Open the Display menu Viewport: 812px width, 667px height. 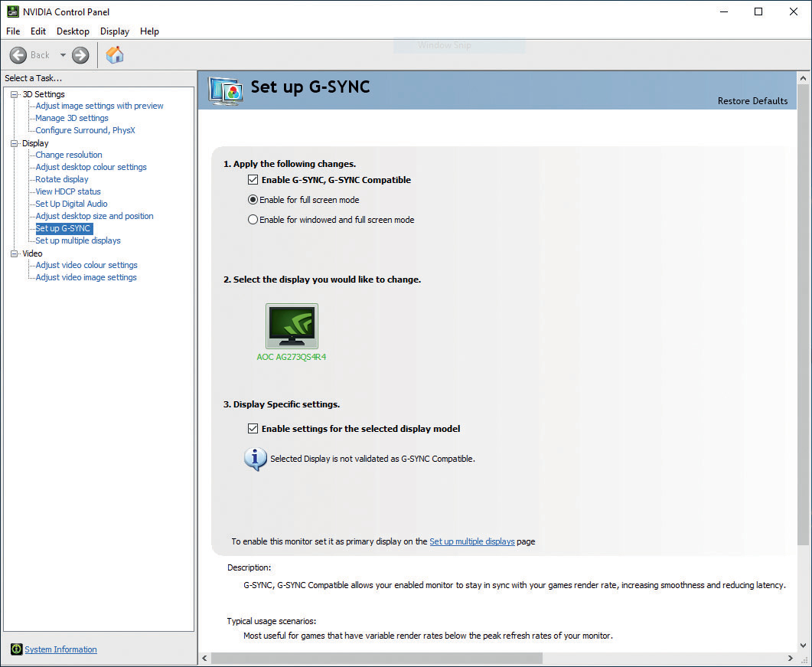115,31
